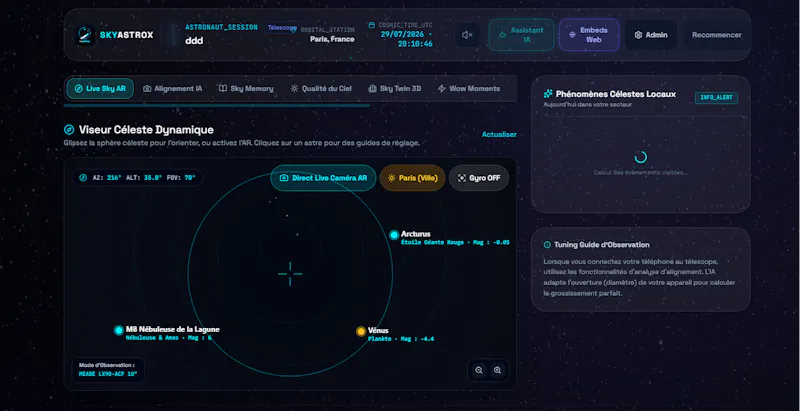This screenshot has width=800, height=411.
Task: Select the Live Sky AR tab
Action: [100, 89]
